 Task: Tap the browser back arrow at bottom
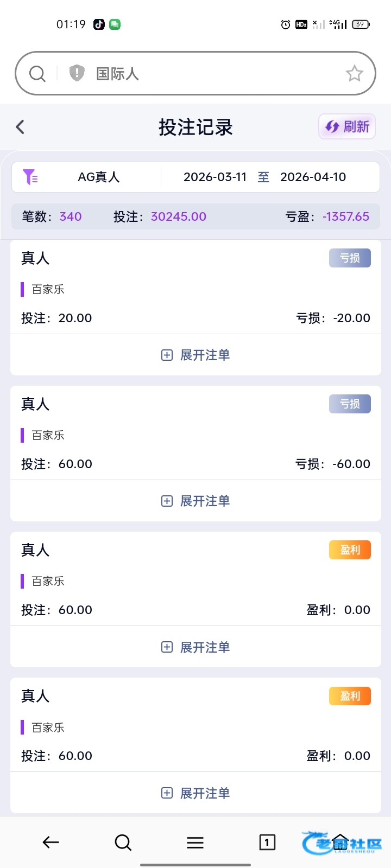tap(51, 842)
